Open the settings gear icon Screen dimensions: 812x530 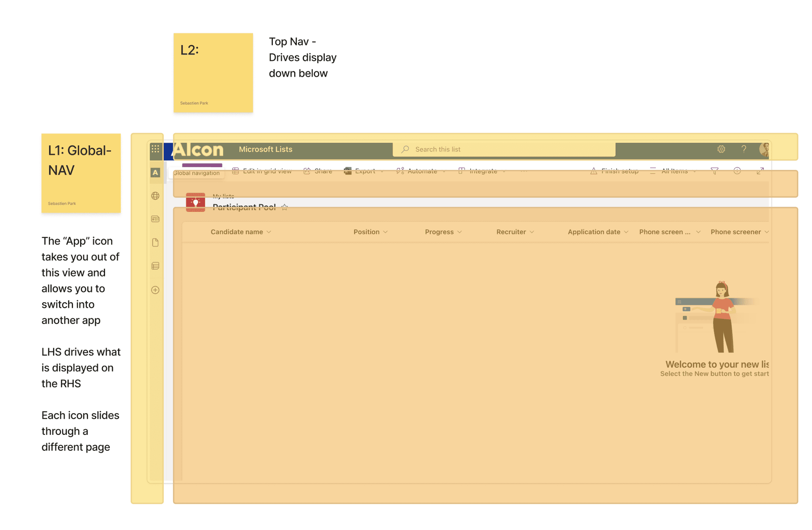click(x=721, y=149)
